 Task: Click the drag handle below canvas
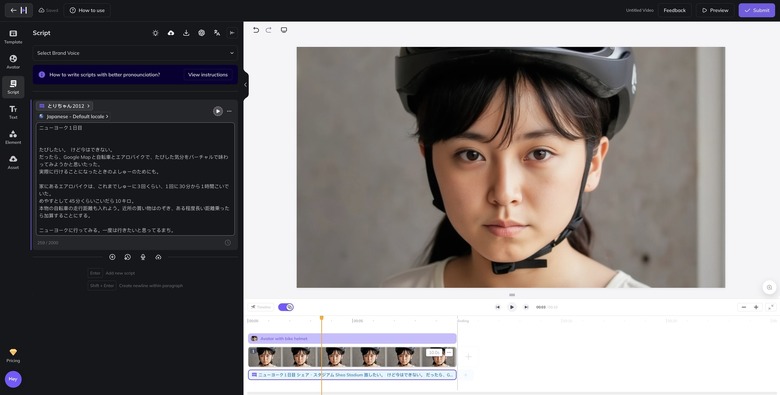[x=512, y=295]
